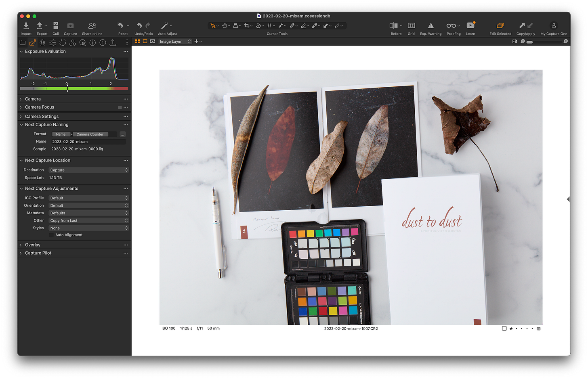Click the Capture camera icon in toolbar
Screen dimensions: 588x379
tap(70, 26)
